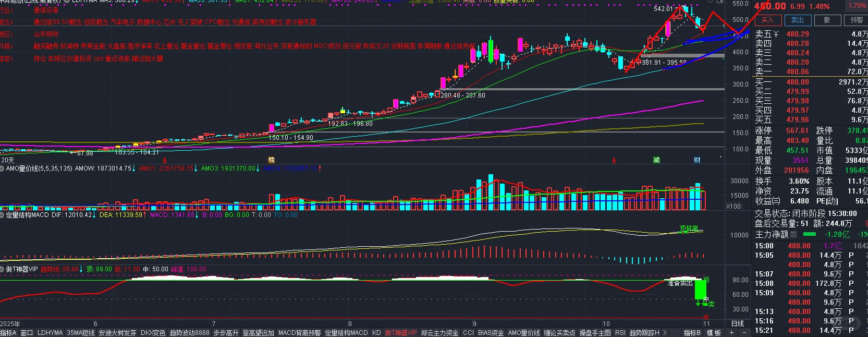Open the 日线 period selector

point(738,323)
